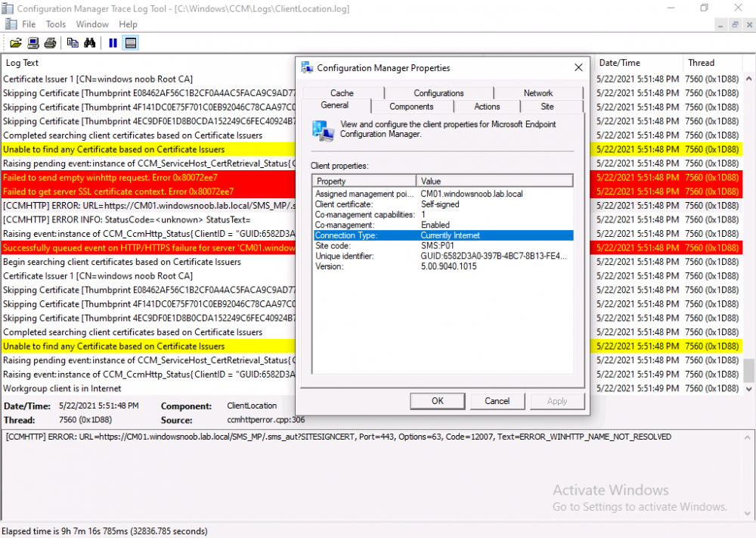Click the details pane scroll-up arrow
756x538 pixels.
(748, 437)
